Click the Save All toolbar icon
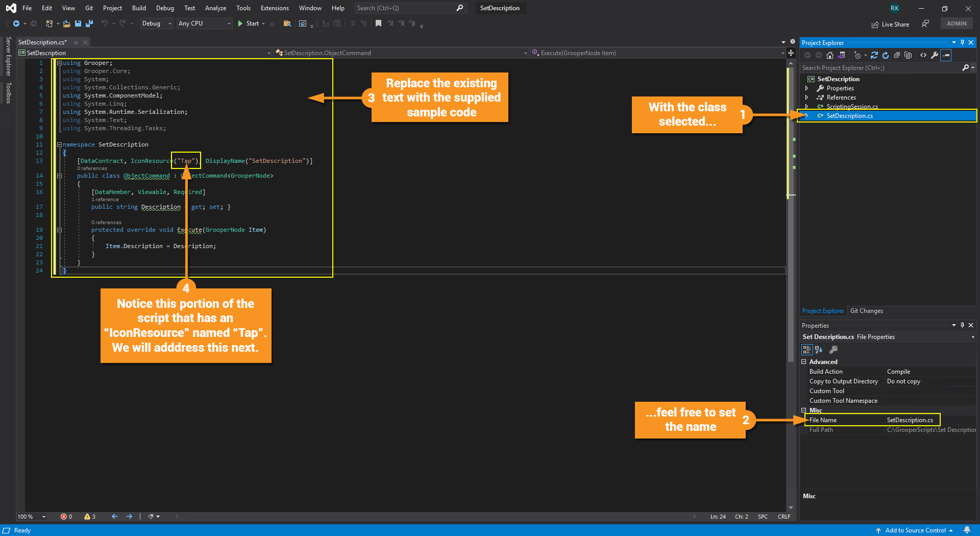980x536 pixels. click(x=89, y=23)
